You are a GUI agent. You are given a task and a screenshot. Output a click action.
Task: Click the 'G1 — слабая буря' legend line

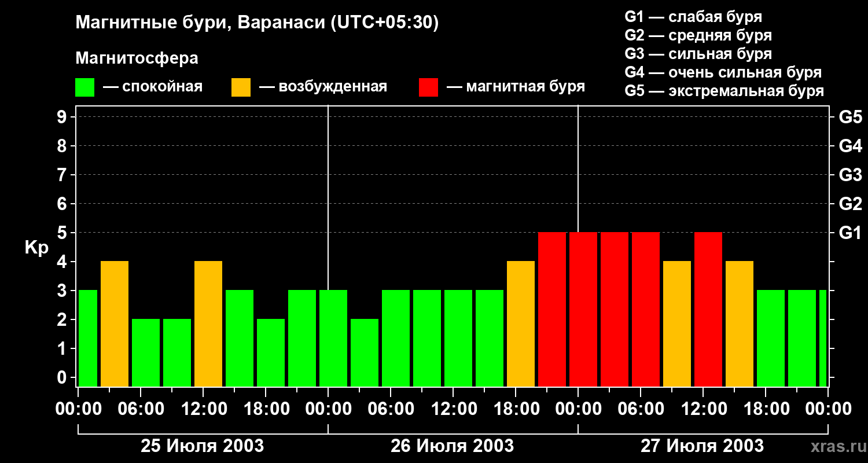693,16
